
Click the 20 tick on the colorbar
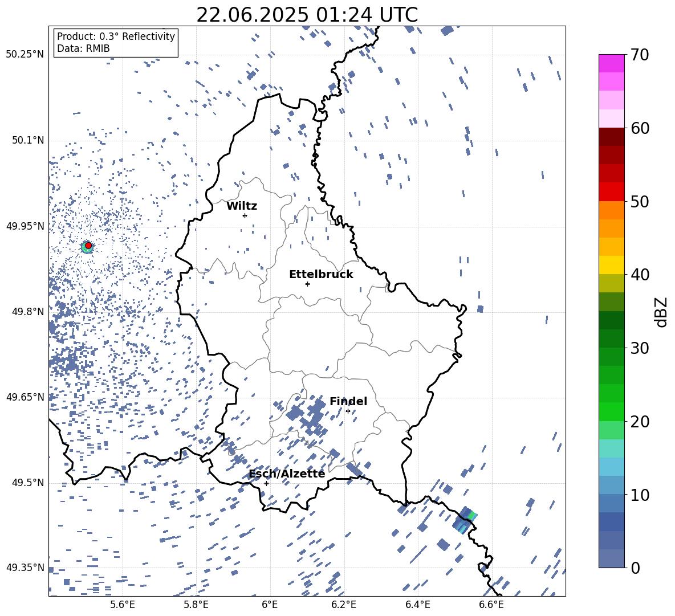(x=639, y=422)
